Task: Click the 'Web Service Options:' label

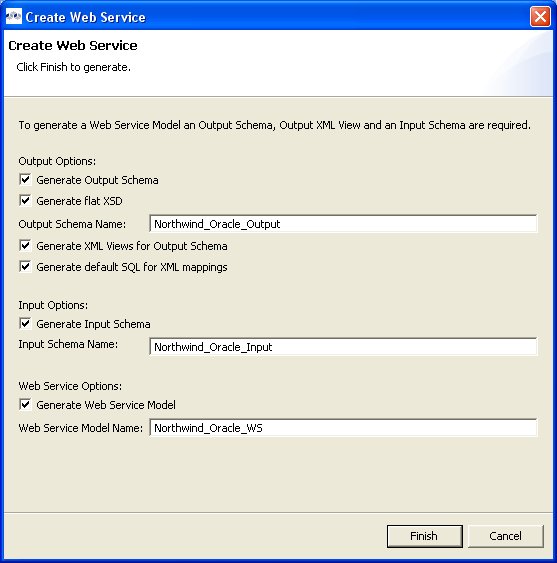Action: (70, 386)
